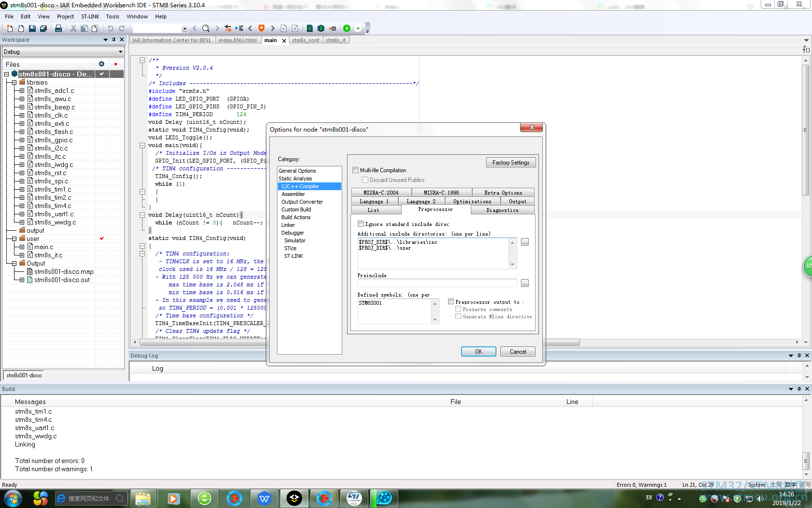
Task: Expand stm8s001-disco.out node
Action: point(22,280)
